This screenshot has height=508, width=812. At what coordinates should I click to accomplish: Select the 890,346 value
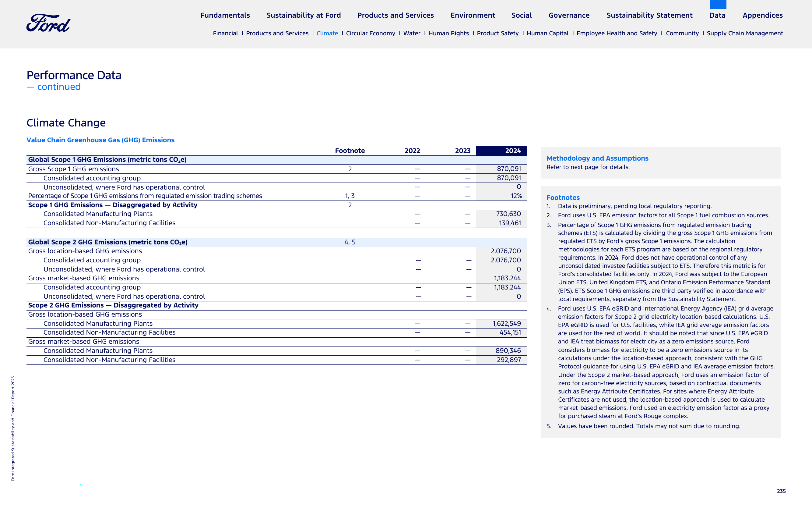(508, 351)
